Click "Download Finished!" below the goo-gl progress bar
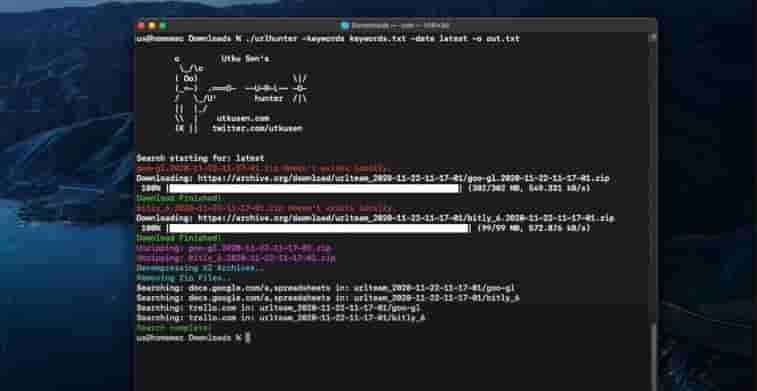 (x=180, y=198)
